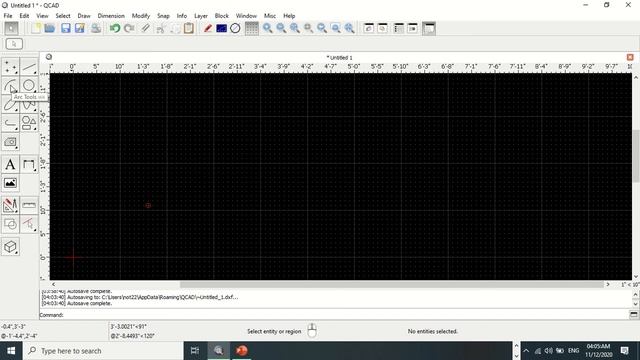Screen dimensions: 640x360
Task: Paste from clipboard
Action: [189, 28]
